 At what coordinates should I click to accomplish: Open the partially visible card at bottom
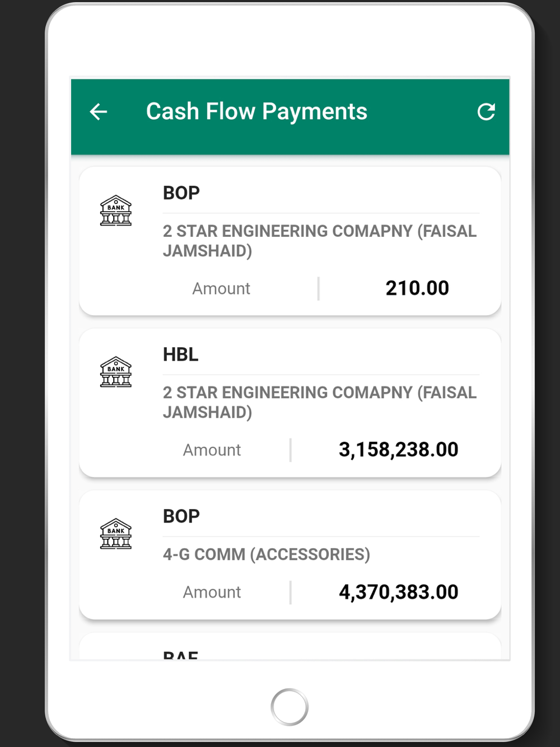[x=290, y=647]
